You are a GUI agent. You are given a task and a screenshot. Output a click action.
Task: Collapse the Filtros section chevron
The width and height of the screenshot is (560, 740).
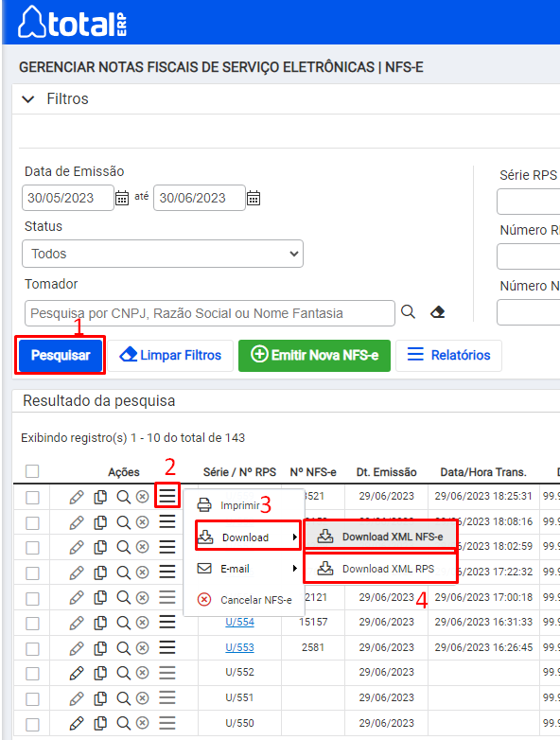[x=28, y=99]
